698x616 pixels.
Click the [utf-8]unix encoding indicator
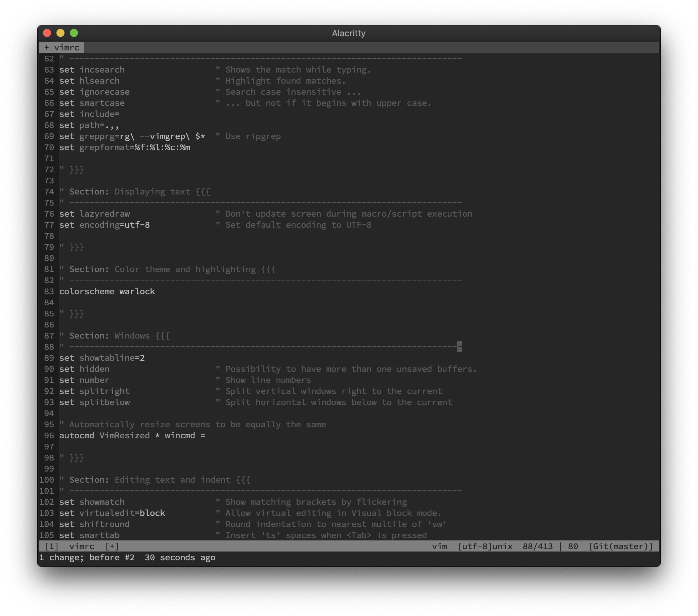pyautogui.click(x=485, y=546)
